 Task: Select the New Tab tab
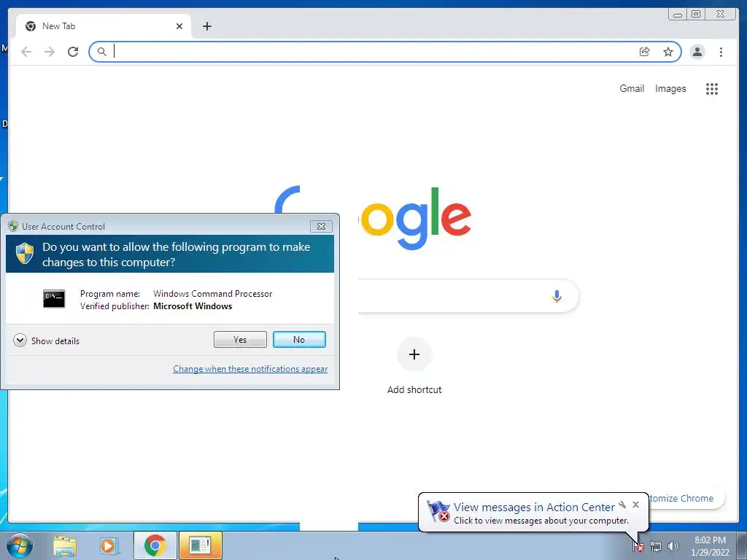coord(104,26)
